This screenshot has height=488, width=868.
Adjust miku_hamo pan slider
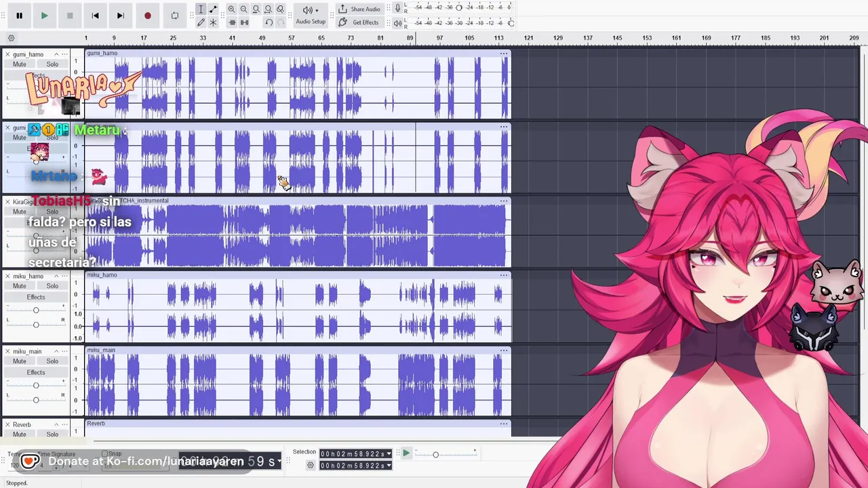pyautogui.click(x=36, y=325)
